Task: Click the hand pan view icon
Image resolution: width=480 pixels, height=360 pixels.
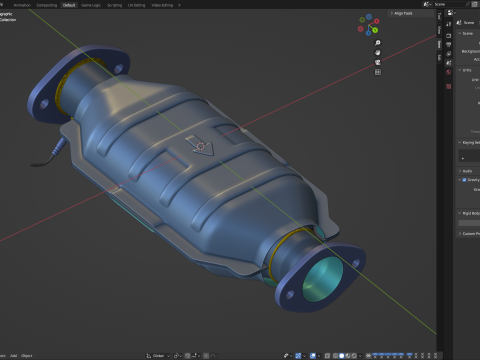Action: pyautogui.click(x=378, y=53)
